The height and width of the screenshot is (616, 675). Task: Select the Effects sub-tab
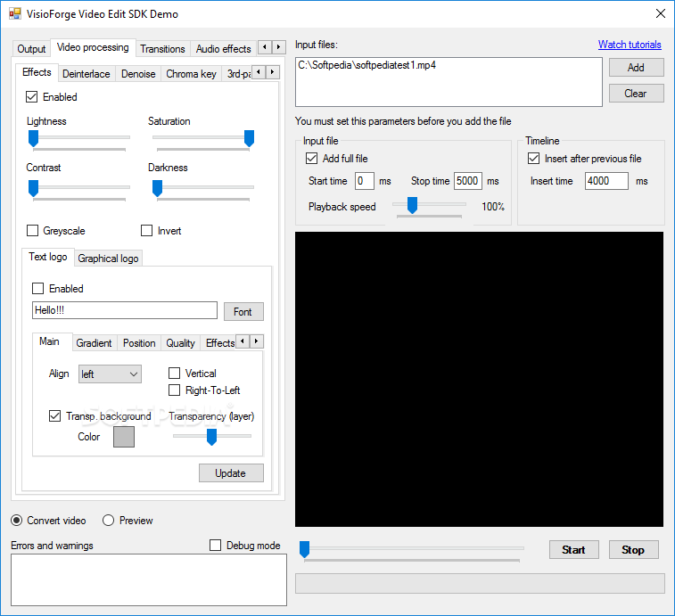tap(37, 72)
